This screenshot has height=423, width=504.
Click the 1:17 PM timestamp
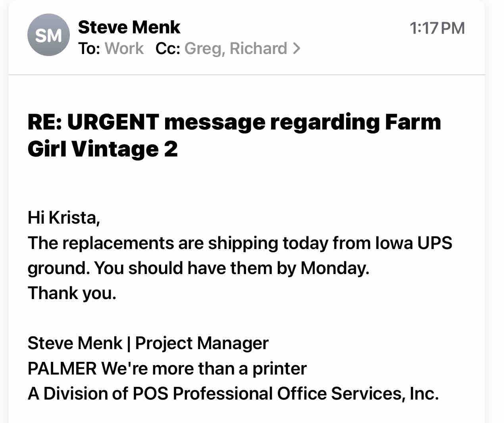pyautogui.click(x=437, y=28)
